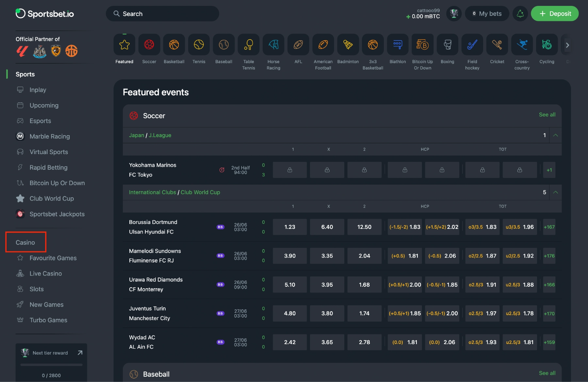Select the Cycling category icon
The image size is (588, 382).
tap(547, 45)
